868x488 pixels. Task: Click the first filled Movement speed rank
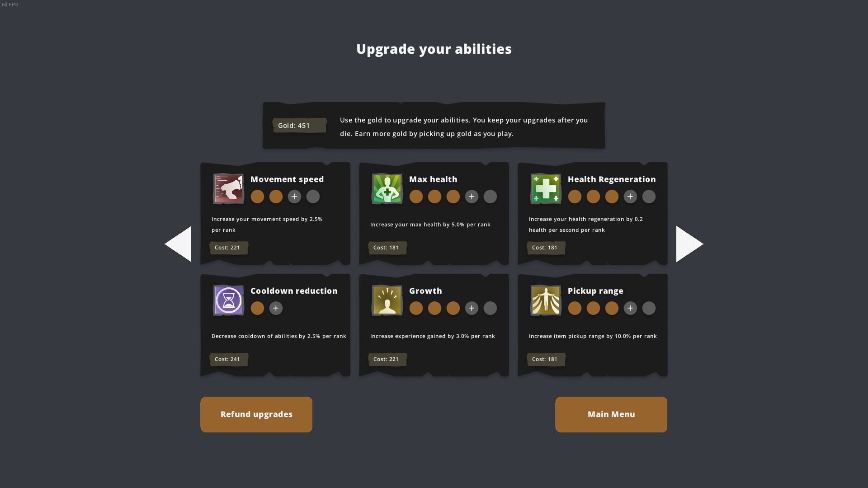[257, 197]
